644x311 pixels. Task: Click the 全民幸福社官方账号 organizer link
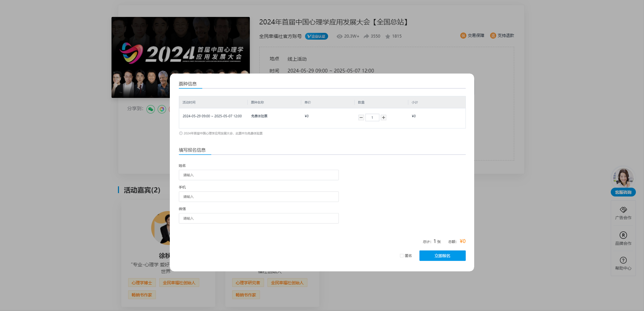[x=280, y=36]
